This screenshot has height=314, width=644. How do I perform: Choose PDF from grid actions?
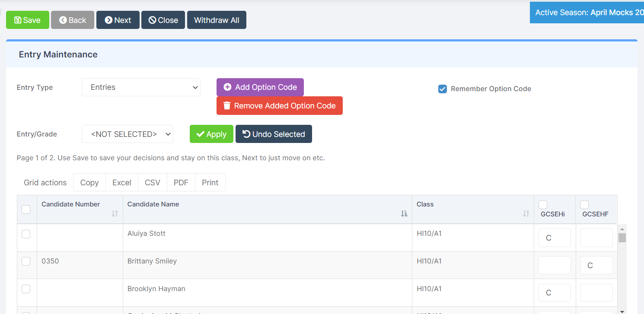181,183
